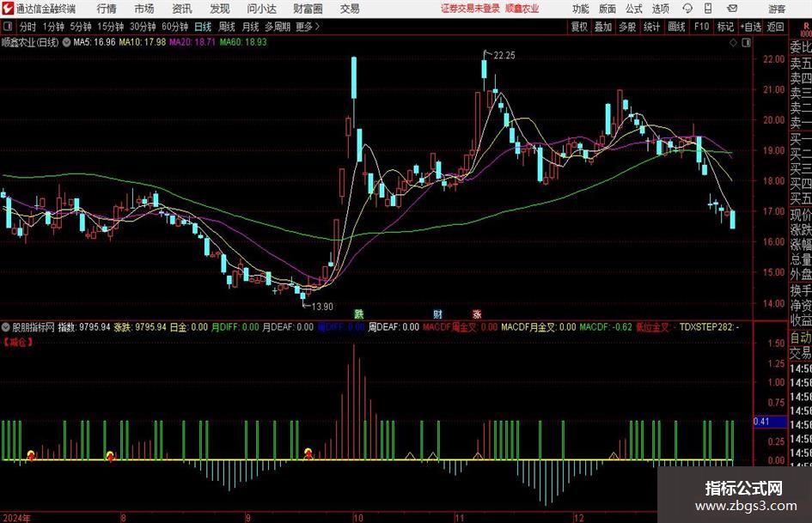Viewport: 812px width, 523px height.
Task: Click the MA10: 17.98 label
Action: point(143,42)
